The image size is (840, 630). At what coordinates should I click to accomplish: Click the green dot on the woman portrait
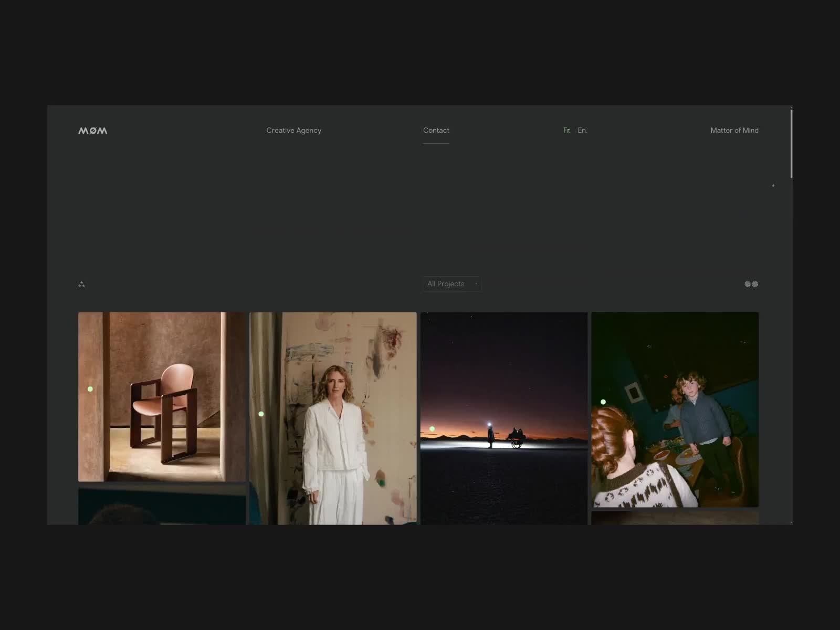click(x=261, y=414)
